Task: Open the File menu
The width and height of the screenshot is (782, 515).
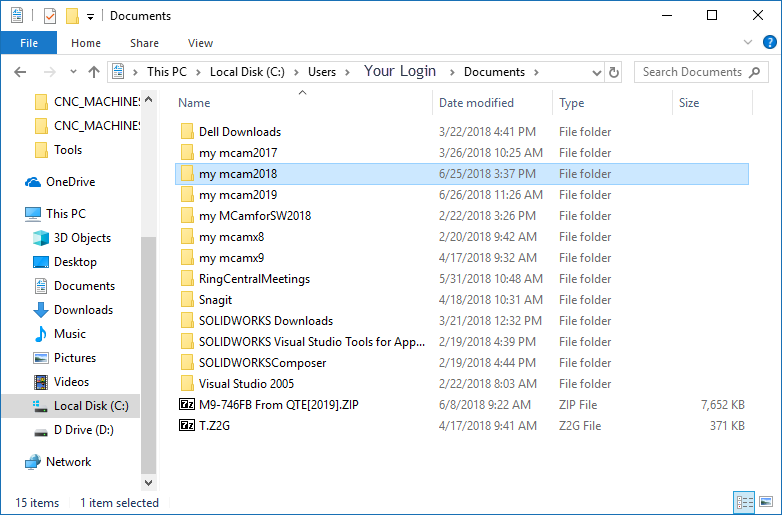Action: click(x=29, y=43)
